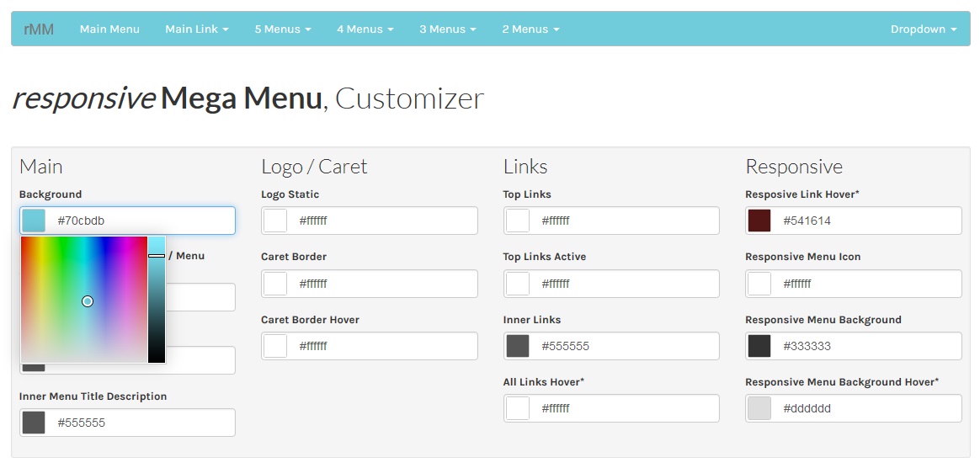Open the 2 Menus navigation item
Image resolution: width=980 pixels, height=468 pixels.
tap(530, 29)
